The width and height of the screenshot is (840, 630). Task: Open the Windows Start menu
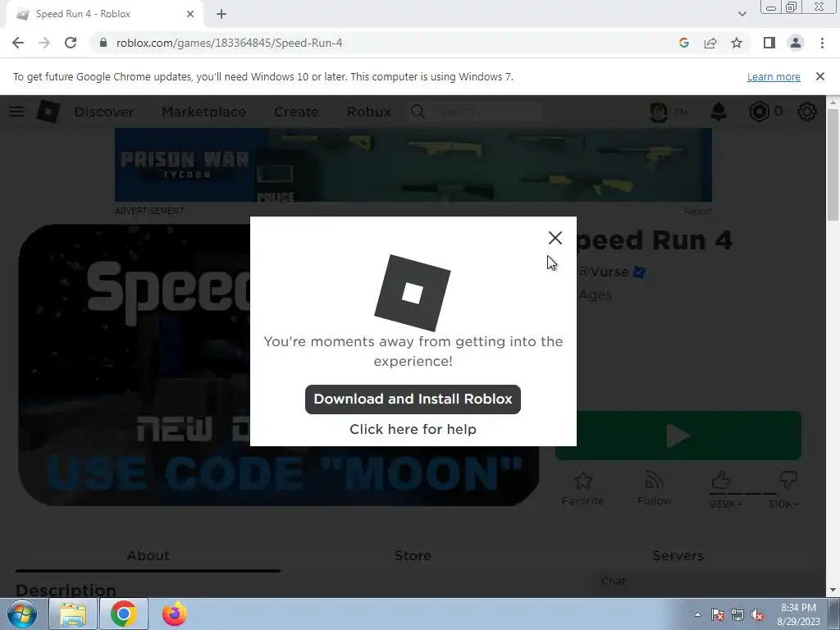(21, 614)
